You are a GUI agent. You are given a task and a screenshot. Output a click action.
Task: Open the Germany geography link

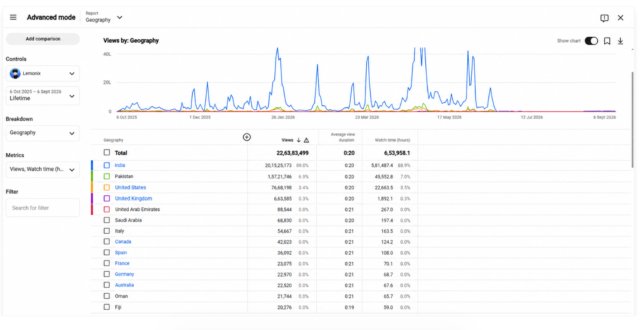point(124,274)
